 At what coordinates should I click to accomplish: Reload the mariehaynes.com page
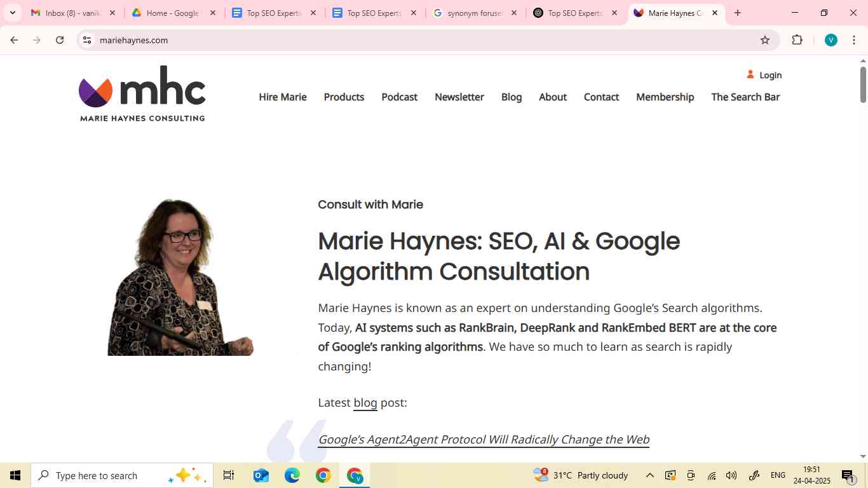point(59,39)
